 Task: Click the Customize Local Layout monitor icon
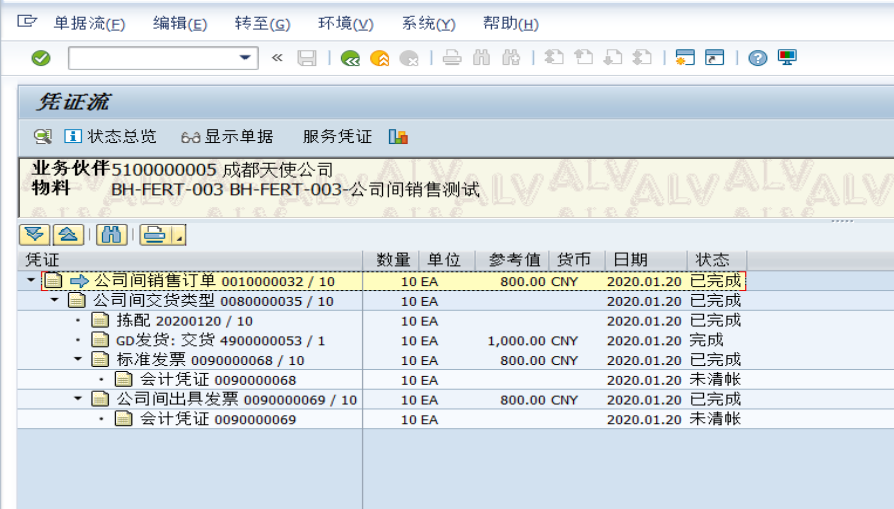pos(787,58)
